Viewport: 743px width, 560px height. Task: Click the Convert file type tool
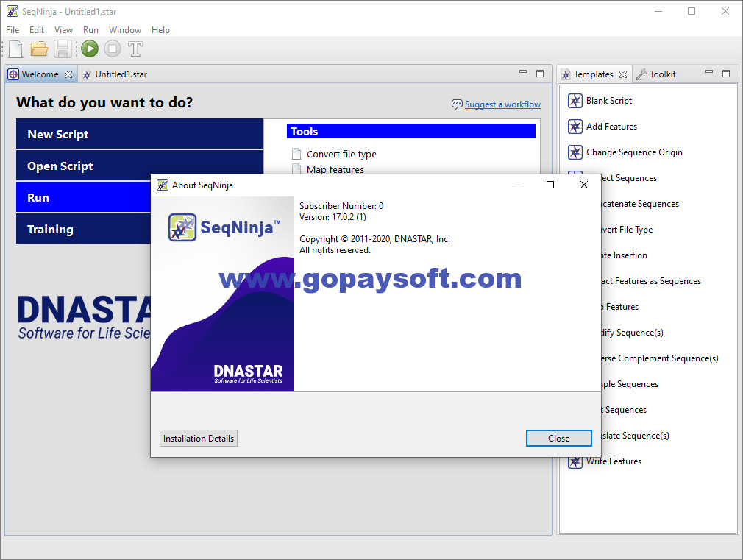341,154
